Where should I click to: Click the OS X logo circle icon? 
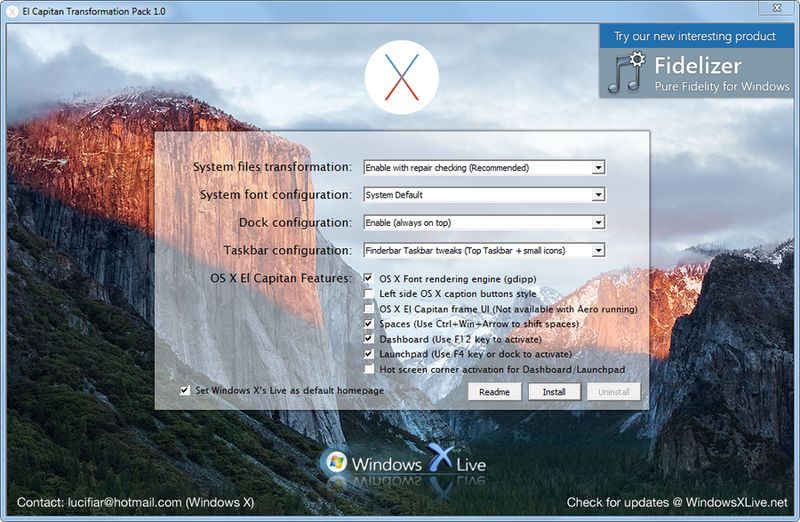[x=402, y=77]
